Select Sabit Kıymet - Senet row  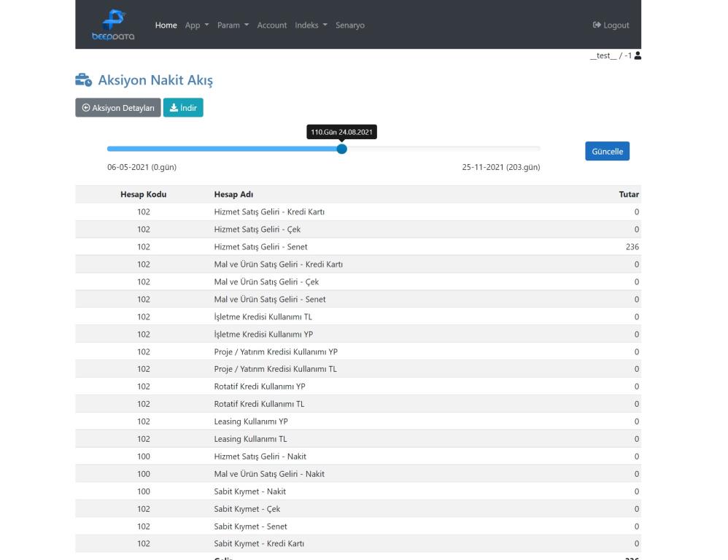358,526
